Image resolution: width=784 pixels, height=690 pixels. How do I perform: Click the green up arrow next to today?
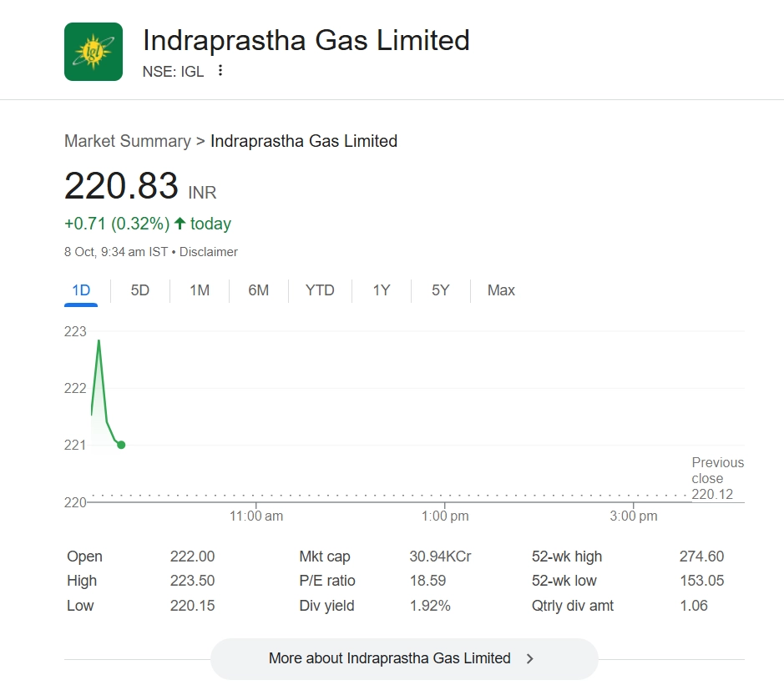pyautogui.click(x=180, y=224)
